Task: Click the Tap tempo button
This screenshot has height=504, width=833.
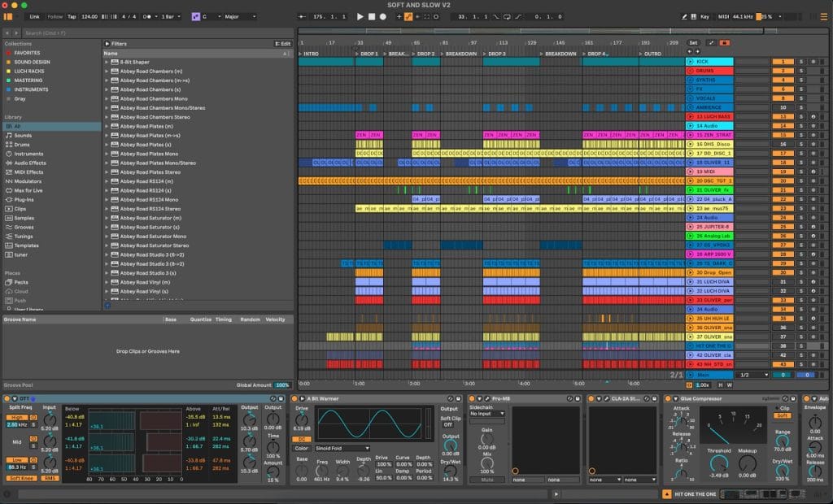Action: [72, 16]
